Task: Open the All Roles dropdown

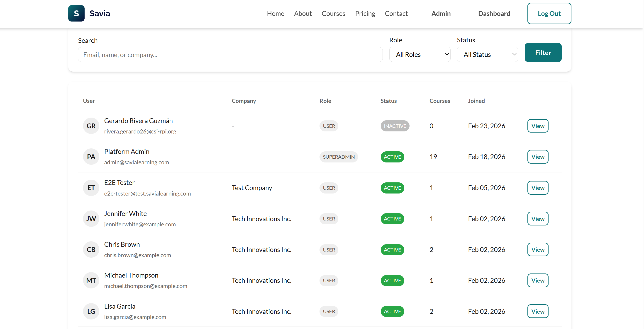Action: 420,54
